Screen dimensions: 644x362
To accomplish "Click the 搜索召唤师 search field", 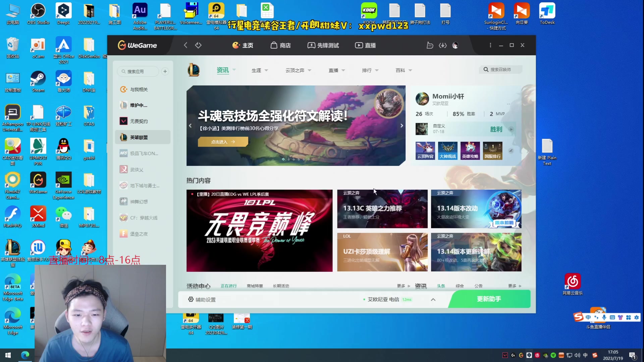I will click(500, 69).
